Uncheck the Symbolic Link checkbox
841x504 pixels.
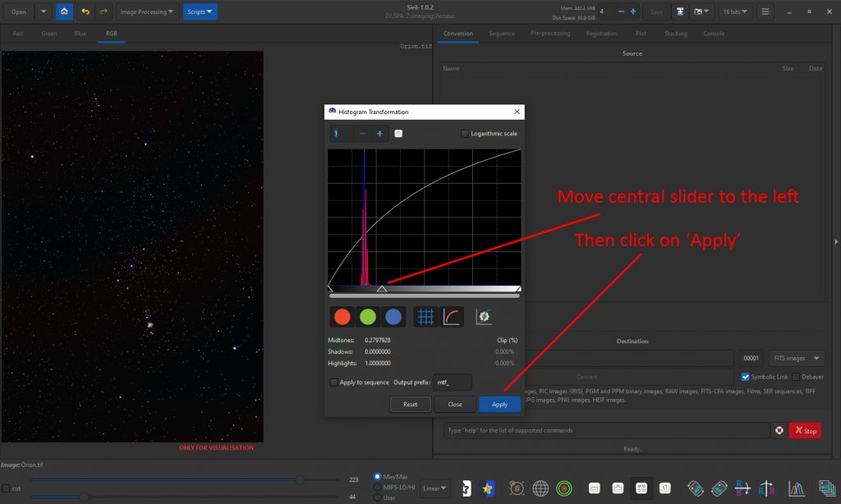click(745, 377)
